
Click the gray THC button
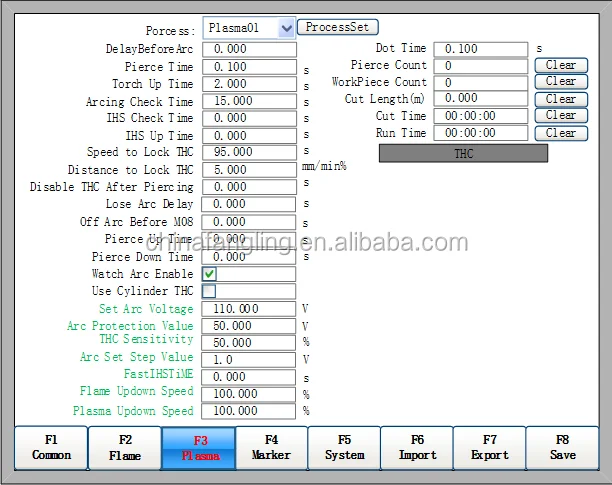pos(463,153)
